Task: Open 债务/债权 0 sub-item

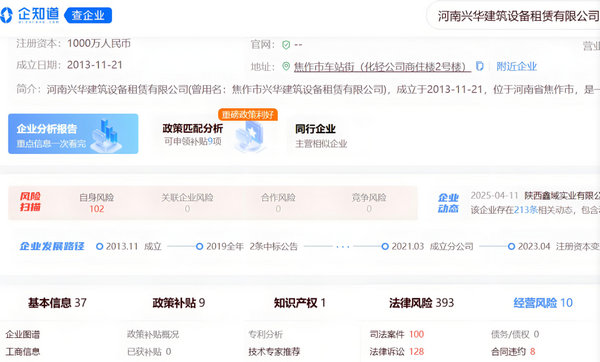Action: [515, 334]
